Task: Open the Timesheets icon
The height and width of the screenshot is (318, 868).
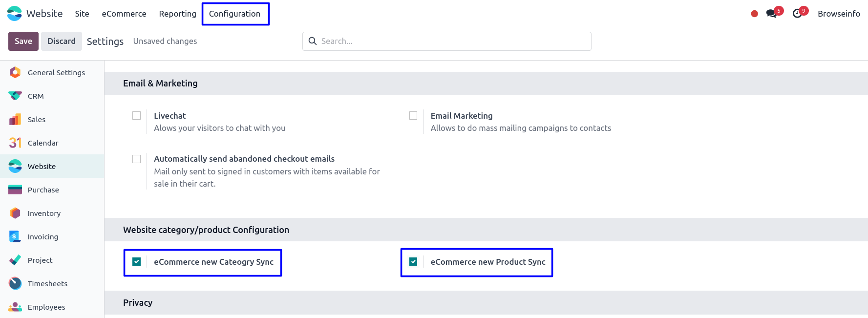Action: coord(15,284)
